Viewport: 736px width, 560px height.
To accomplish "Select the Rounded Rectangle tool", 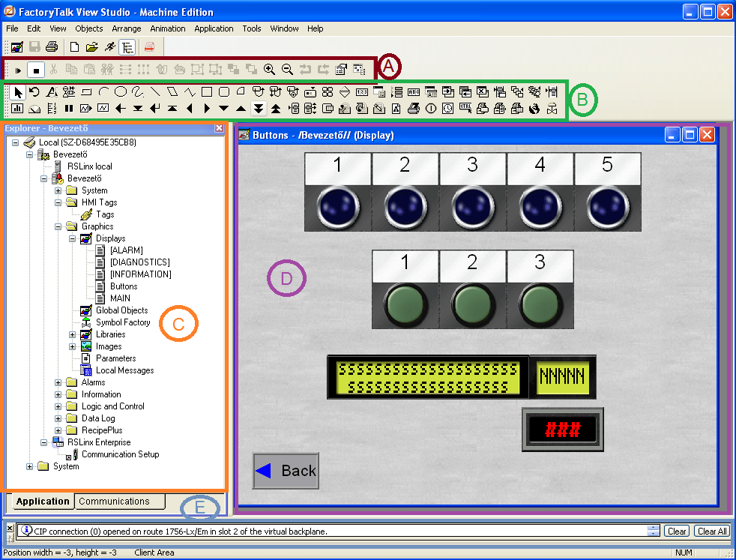I will tap(224, 91).
